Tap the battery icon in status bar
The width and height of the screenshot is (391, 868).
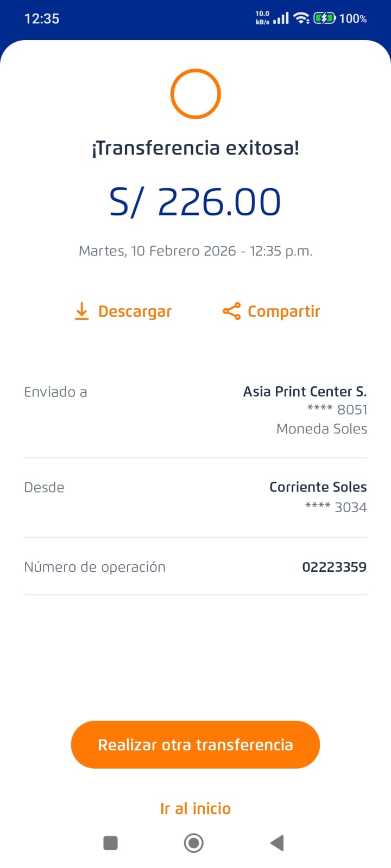(324, 18)
